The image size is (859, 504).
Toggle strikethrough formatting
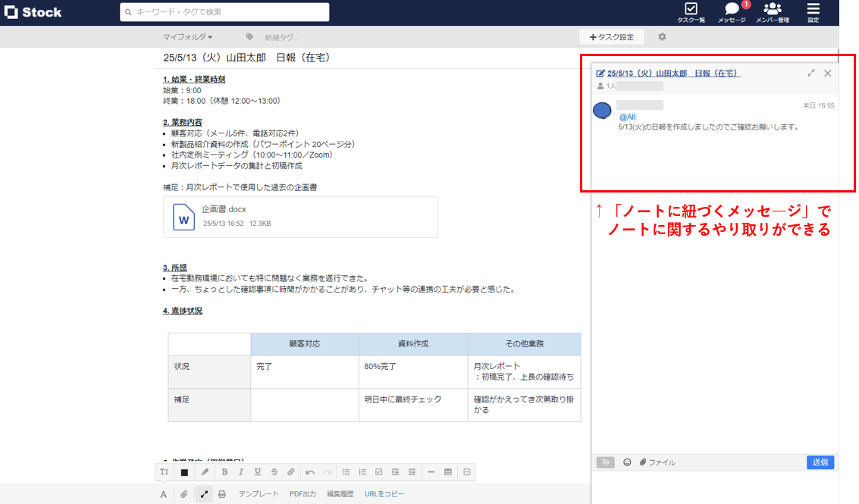click(274, 471)
